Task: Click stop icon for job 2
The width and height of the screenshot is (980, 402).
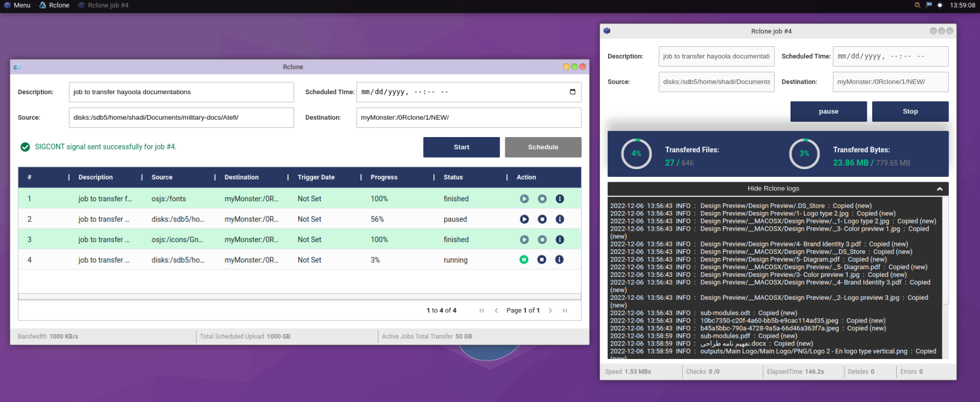Action: [x=542, y=219]
